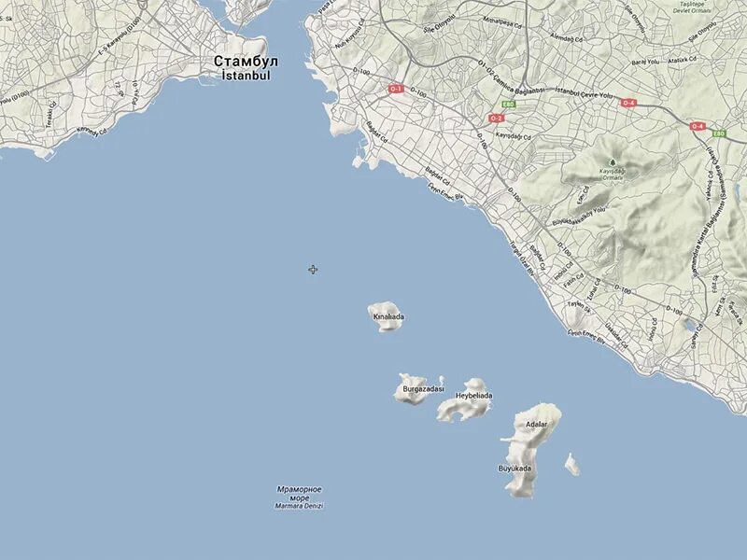Click the Zuhal Cd street label
The height and width of the screenshot is (560, 747).
(594, 287)
